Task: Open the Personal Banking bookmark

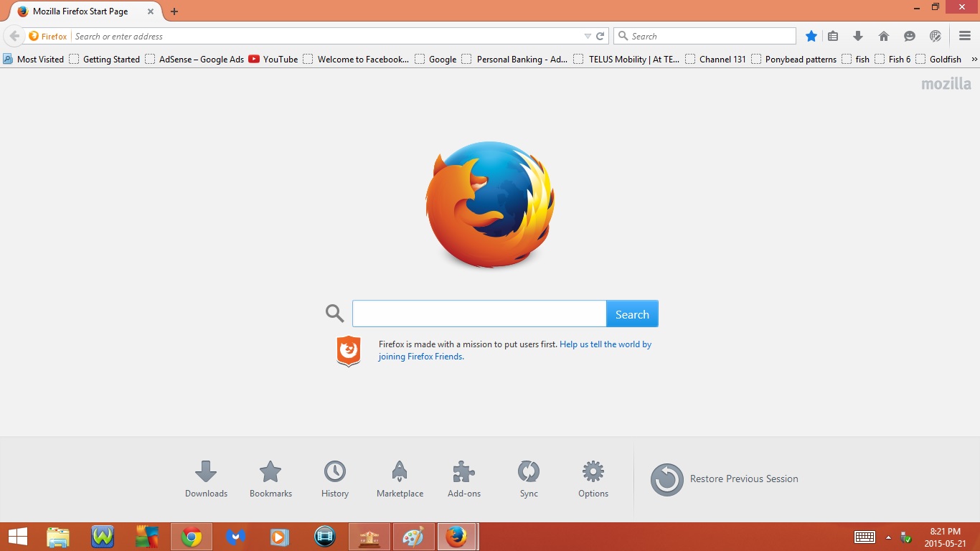Action: click(x=514, y=59)
